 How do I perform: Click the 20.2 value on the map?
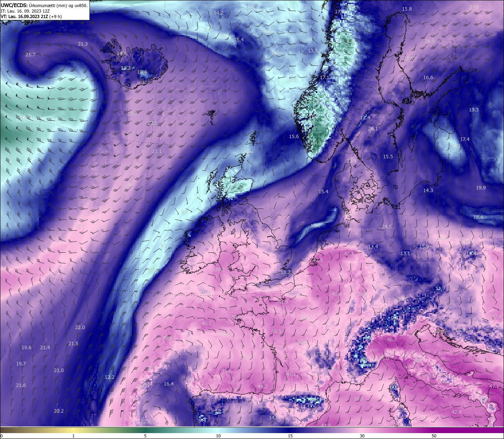pos(59,411)
